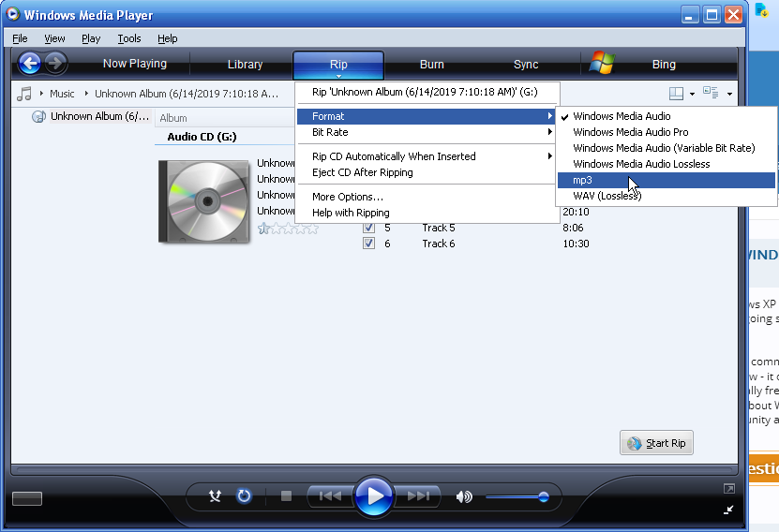This screenshot has height=532, width=779.
Task: Open the Tools menu
Action: pos(129,38)
